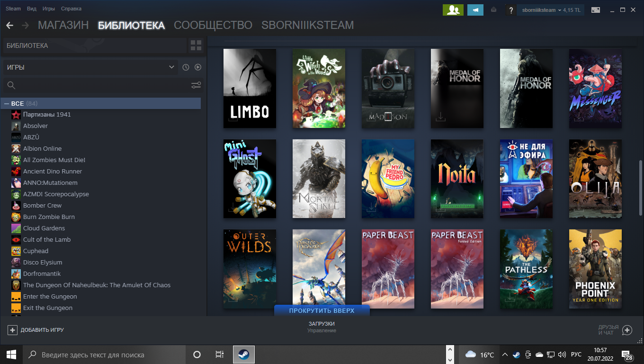Click the help question mark icon
Screen dimensions: 644x364
[510, 10]
